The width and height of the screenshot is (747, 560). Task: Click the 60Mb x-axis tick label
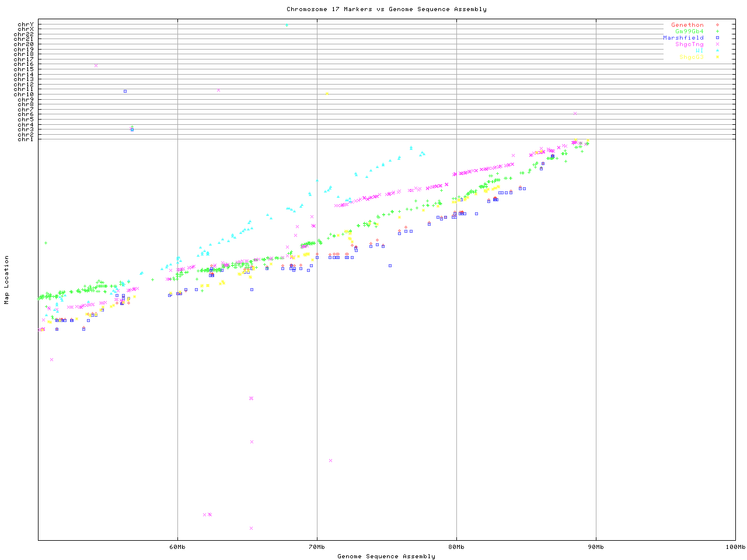click(x=177, y=547)
